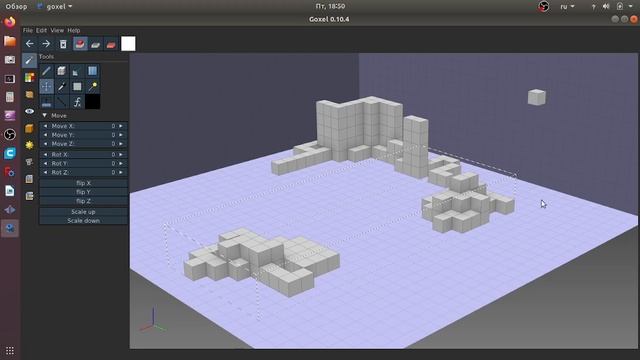Select the Line tool
Screen dimensions: 640x360
click(x=62, y=102)
